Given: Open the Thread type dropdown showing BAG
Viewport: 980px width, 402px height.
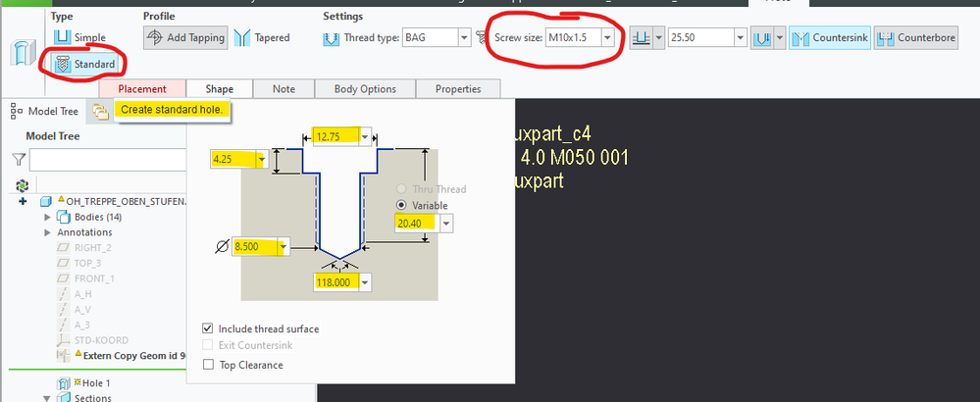Looking at the screenshot, I should (464, 37).
